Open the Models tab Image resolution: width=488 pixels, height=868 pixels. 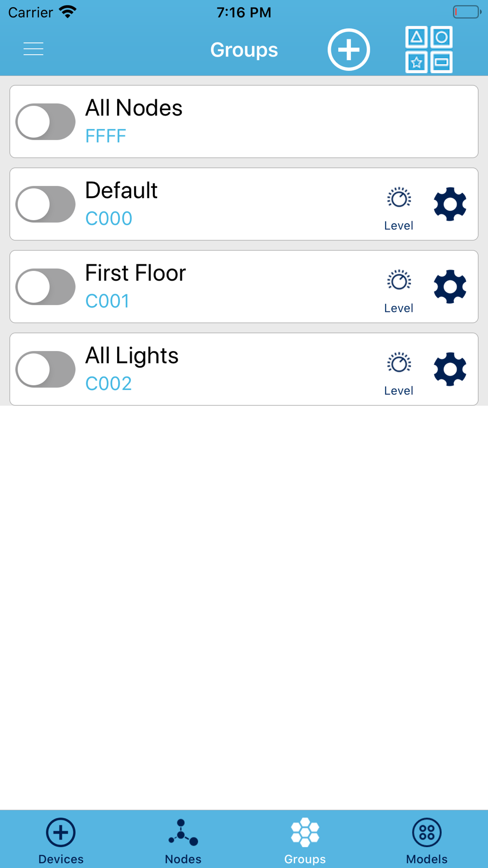pyautogui.click(x=427, y=840)
